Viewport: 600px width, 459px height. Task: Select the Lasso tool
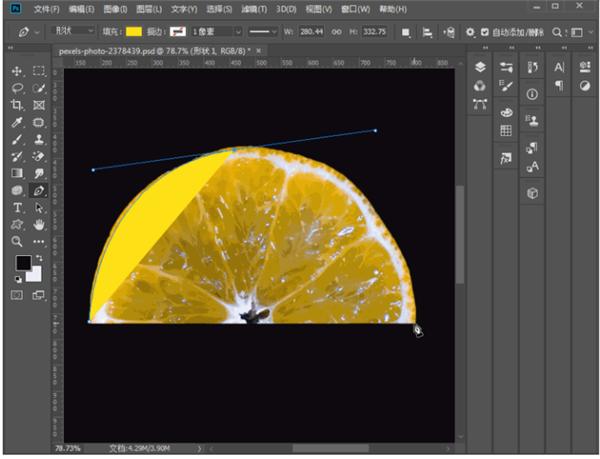[16, 88]
